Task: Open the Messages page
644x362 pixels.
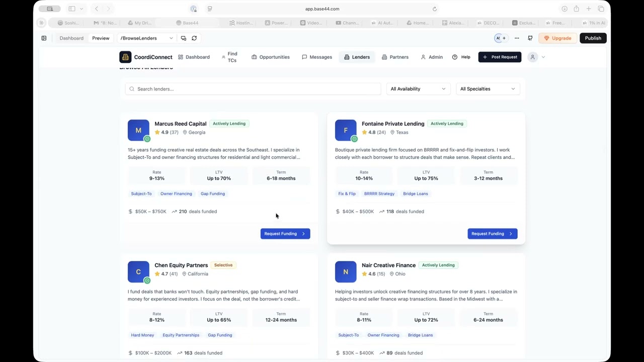Action: [x=317, y=57]
